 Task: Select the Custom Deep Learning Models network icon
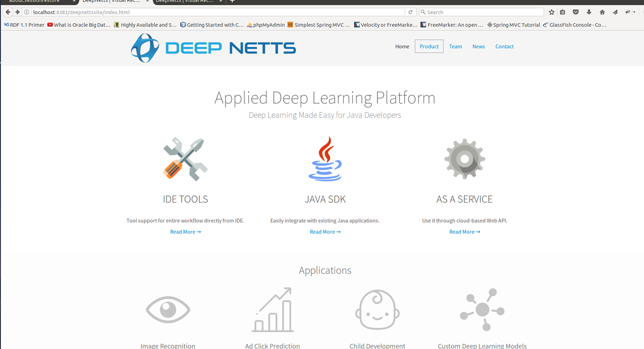tap(482, 310)
